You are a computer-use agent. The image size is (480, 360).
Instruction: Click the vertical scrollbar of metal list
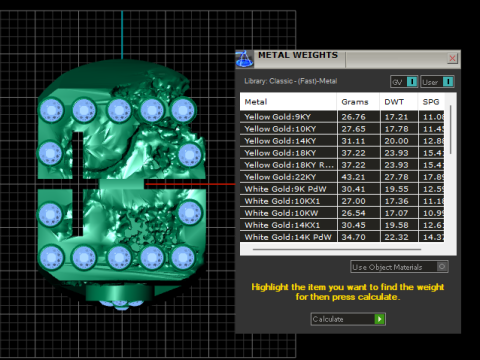tap(451, 130)
